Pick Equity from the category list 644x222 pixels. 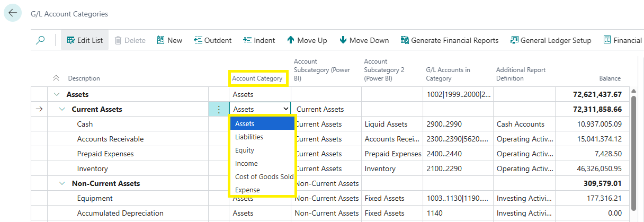coord(245,150)
